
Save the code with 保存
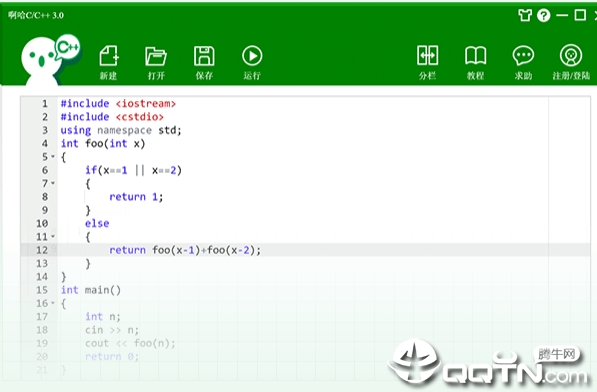(x=204, y=63)
